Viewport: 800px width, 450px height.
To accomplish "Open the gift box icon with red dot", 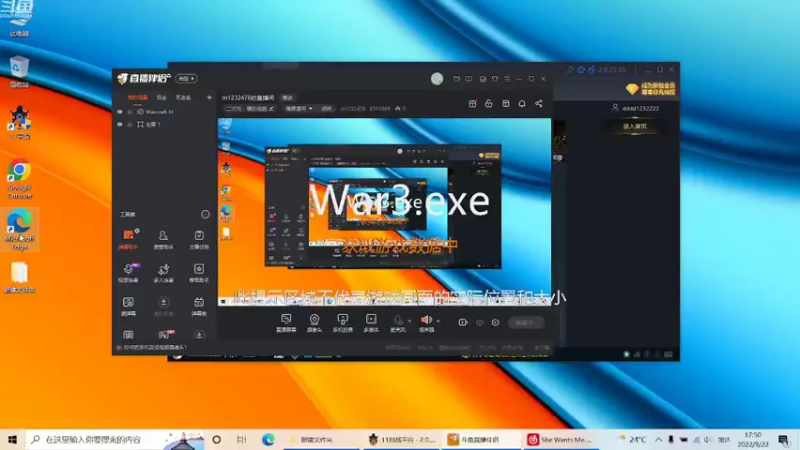I will (472, 104).
